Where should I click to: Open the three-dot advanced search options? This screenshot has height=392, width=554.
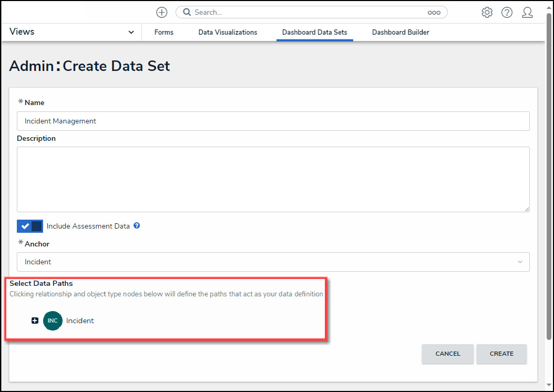coord(434,13)
